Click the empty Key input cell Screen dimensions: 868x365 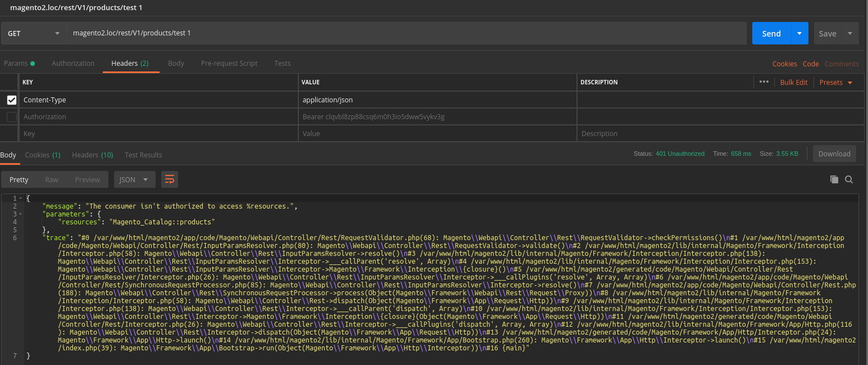[158, 133]
